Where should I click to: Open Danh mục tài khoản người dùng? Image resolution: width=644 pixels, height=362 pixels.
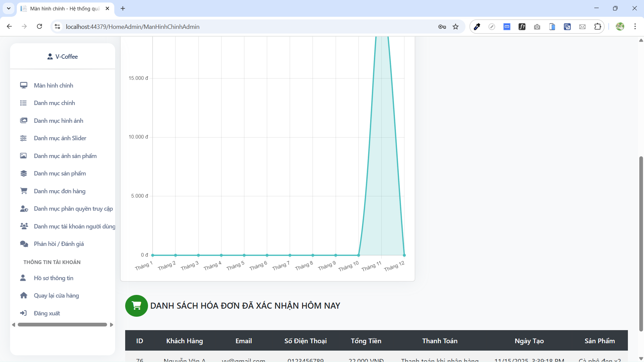(74, 226)
